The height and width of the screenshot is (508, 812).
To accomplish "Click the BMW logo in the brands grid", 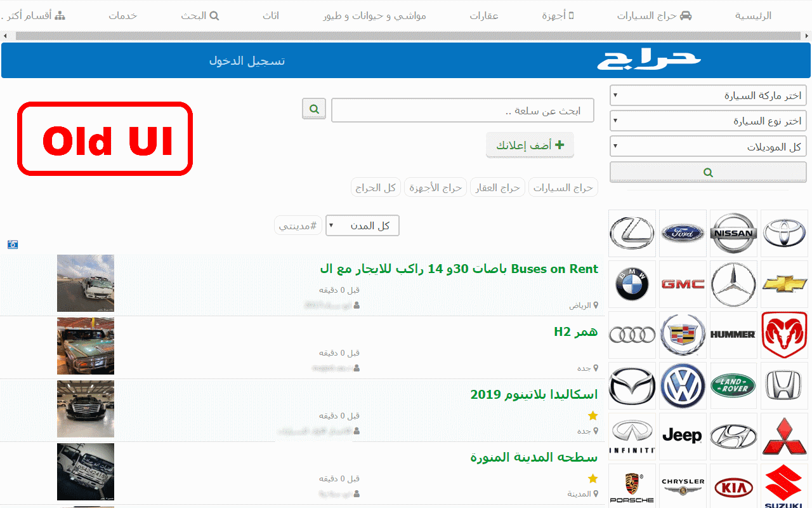I will [632, 284].
